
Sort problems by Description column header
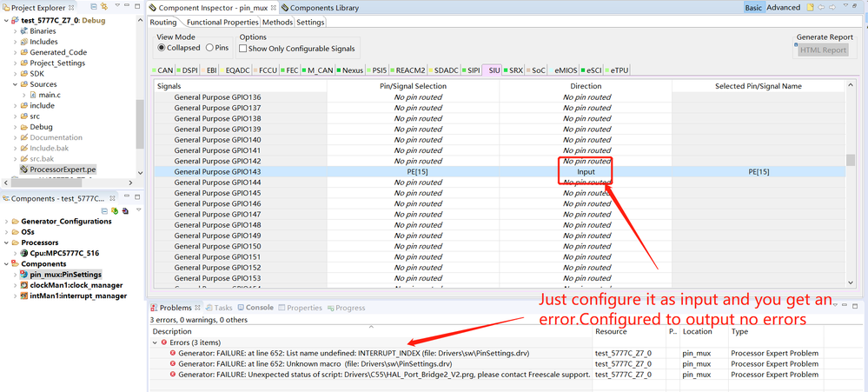(372, 331)
